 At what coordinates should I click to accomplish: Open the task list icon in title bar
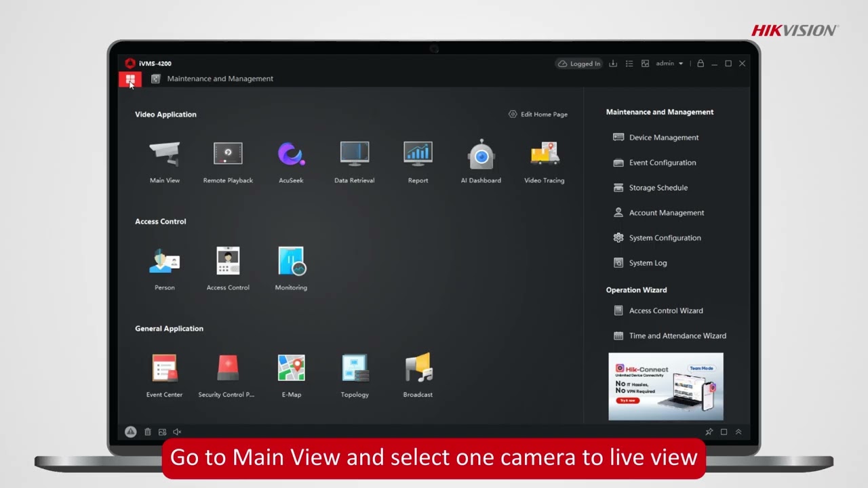(x=629, y=64)
